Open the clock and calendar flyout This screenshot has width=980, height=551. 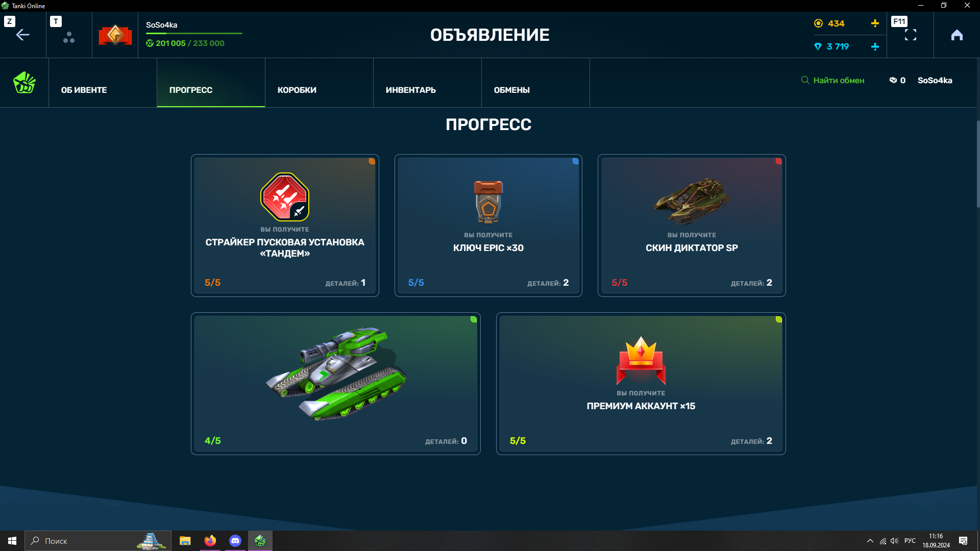(936, 541)
